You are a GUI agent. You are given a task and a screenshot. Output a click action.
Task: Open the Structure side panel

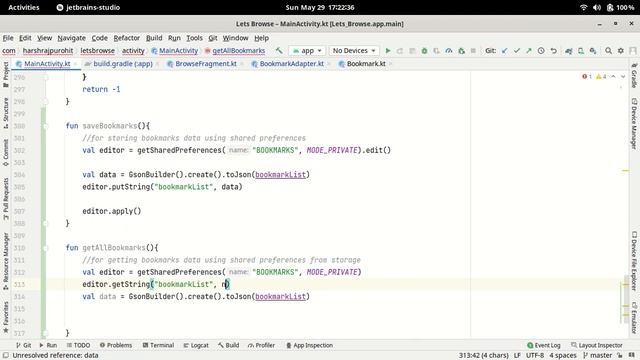coord(6,113)
